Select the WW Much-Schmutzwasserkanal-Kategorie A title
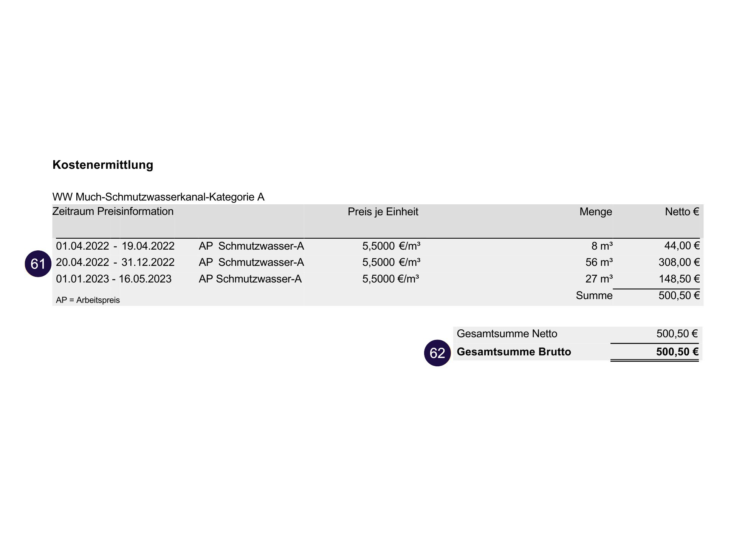Image resolution: width=756 pixels, height=534 pixels. (x=158, y=197)
